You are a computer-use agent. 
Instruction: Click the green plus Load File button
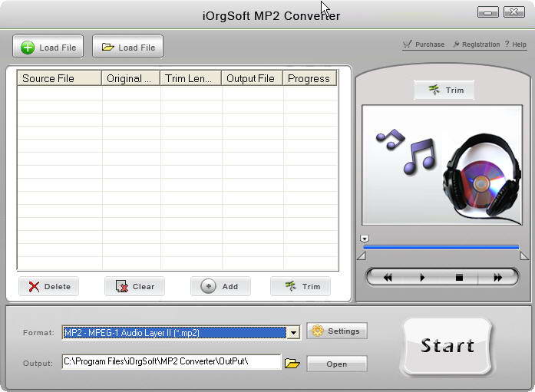[x=48, y=47]
